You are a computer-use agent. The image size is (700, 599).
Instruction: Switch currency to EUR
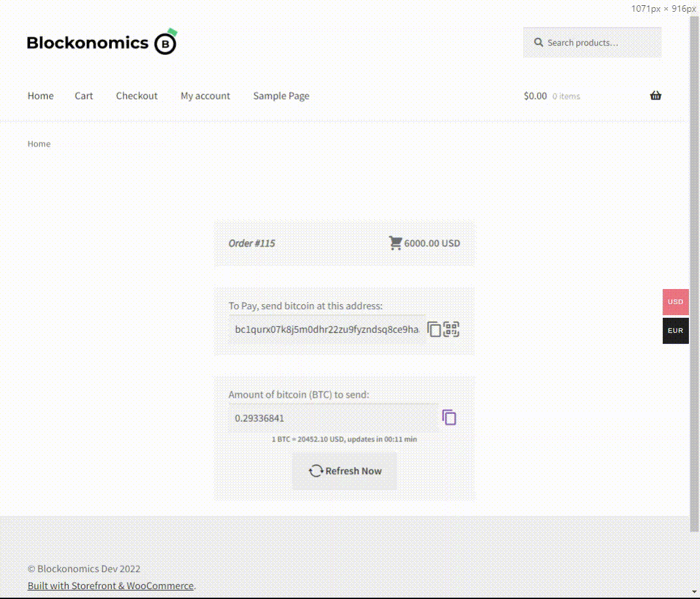[x=675, y=331]
